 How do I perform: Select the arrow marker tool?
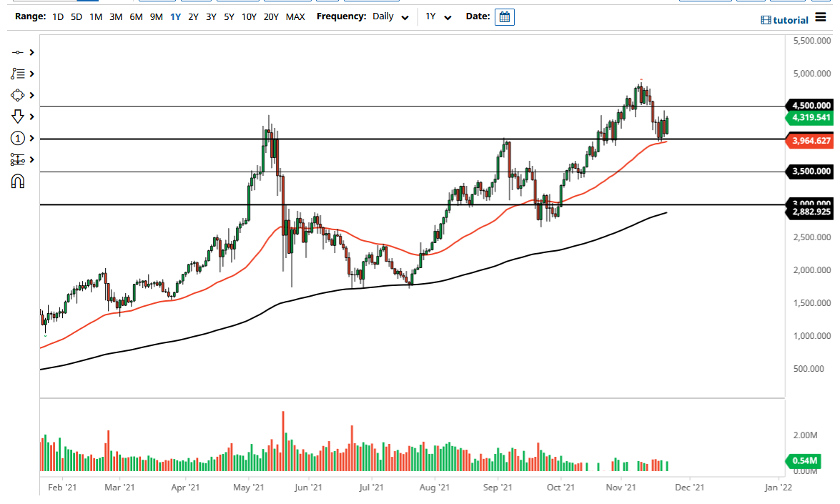point(17,117)
